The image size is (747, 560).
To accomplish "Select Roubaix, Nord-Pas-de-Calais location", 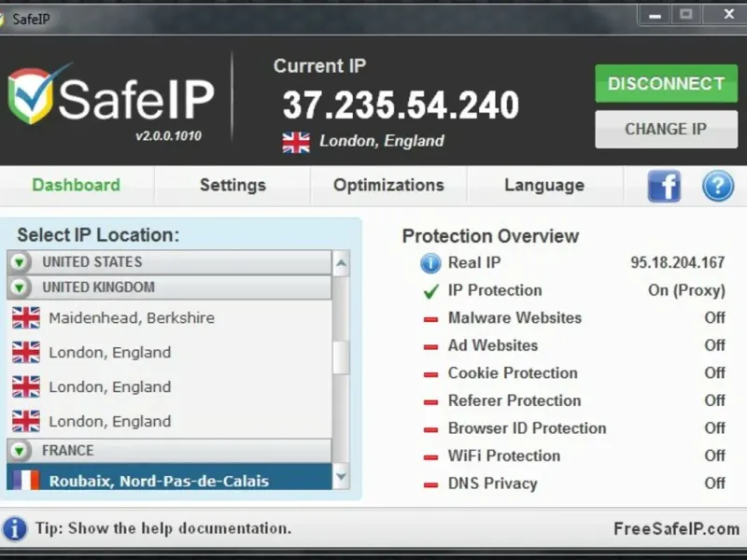I will pos(169,477).
